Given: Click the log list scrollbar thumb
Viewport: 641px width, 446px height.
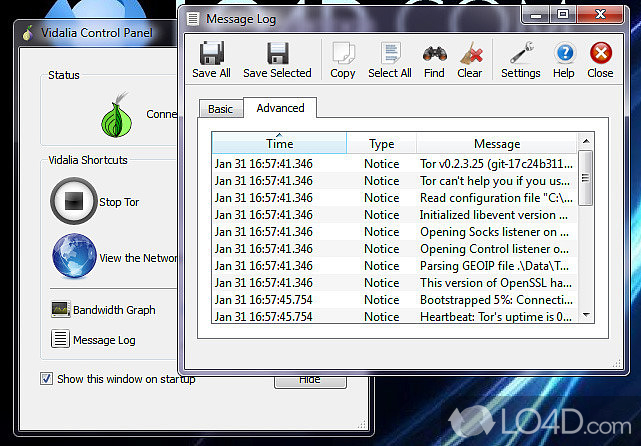Looking at the screenshot, I should (586, 178).
